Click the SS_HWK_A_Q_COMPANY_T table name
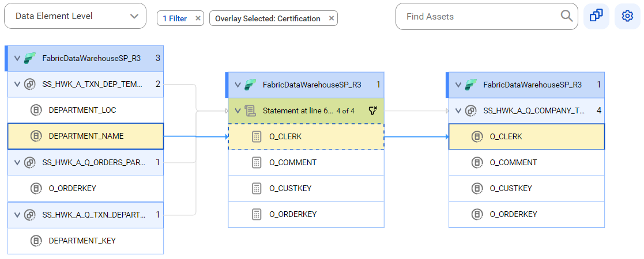 [534, 111]
